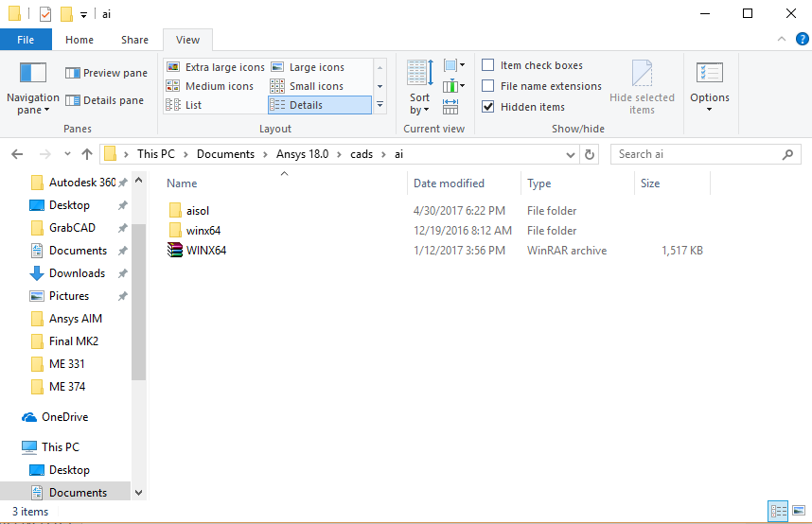Switch to the Home tab
The height and width of the screenshot is (524, 812).
pyautogui.click(x=79, y=40)
